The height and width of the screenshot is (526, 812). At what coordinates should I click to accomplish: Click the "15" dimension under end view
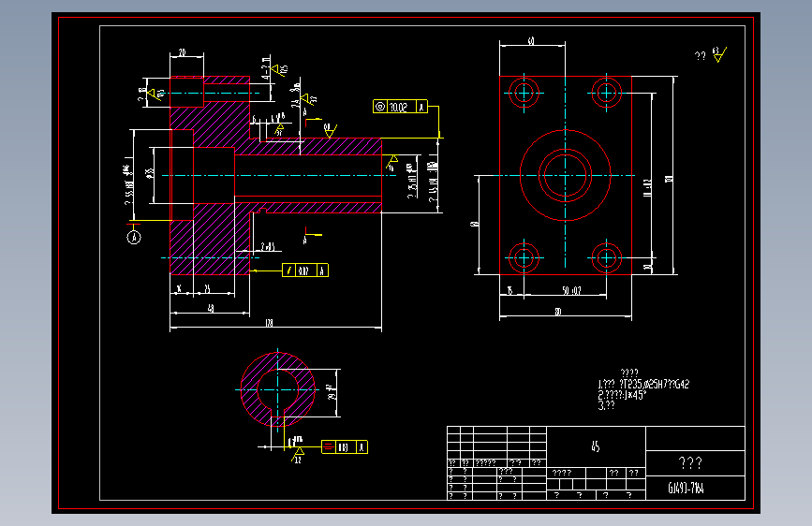point(510,290)
